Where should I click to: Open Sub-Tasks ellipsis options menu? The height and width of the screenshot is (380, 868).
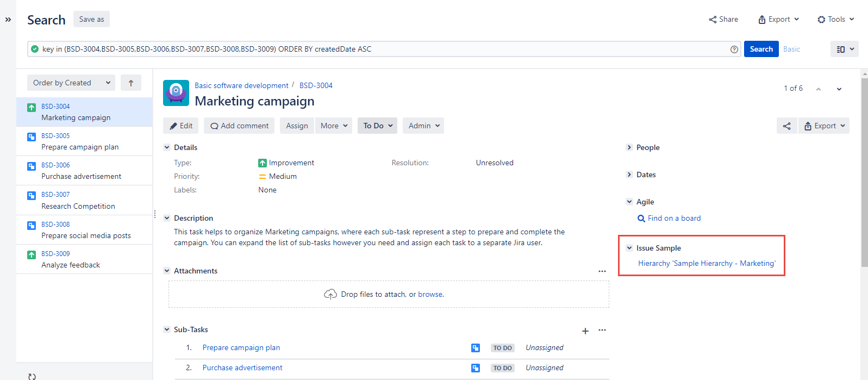pos(602,330)
